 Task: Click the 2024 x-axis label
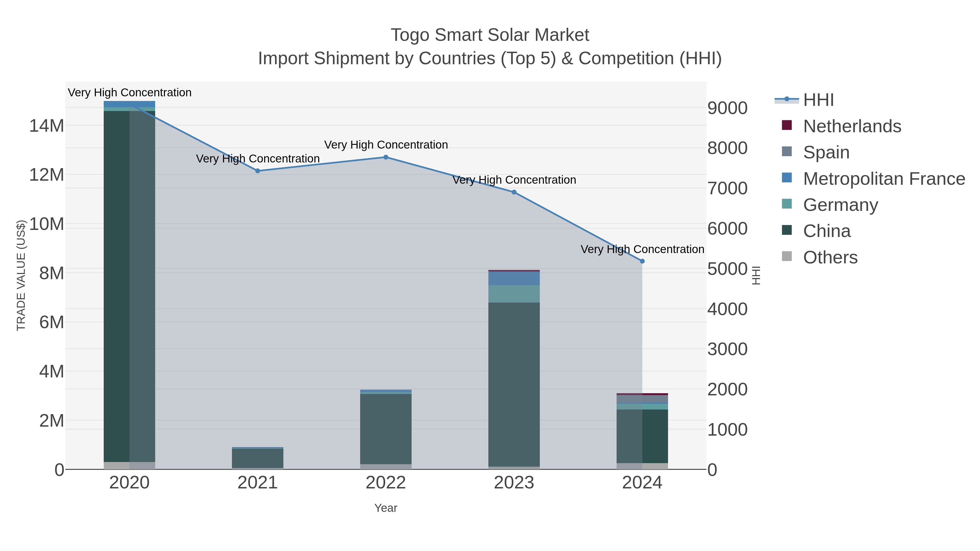tap(642, 483)
